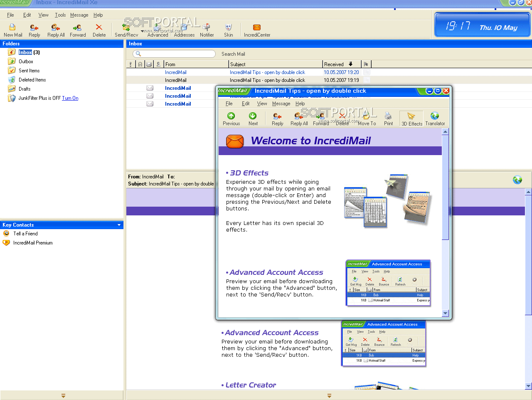Select the Outbox folder
The height and width of the screenshot is (400, 532).
pos(26,62)
